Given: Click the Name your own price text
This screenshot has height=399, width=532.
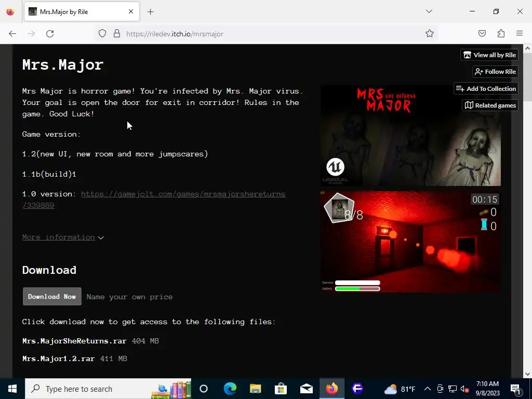Looking at the screenshot, I should pyautogui.click(x=129, y=297).
